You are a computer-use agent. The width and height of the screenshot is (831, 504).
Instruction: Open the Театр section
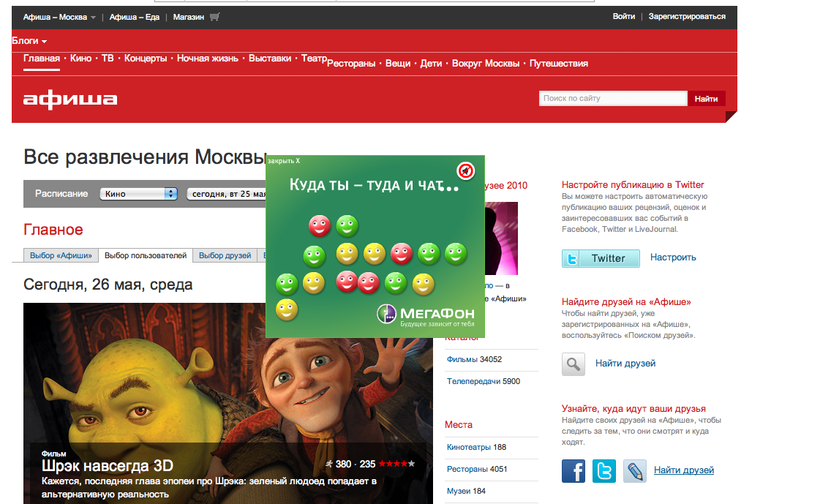(x=315, y=59)
